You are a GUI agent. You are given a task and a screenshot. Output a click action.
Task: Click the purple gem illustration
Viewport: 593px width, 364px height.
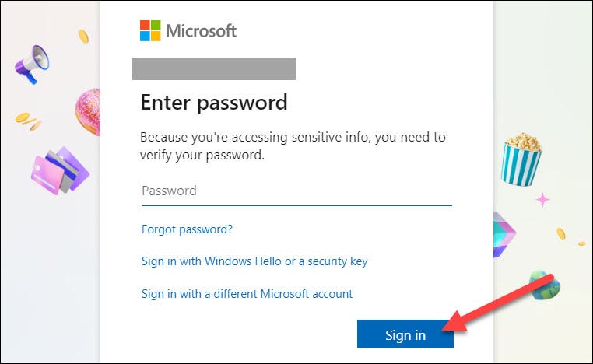(503, 233)
